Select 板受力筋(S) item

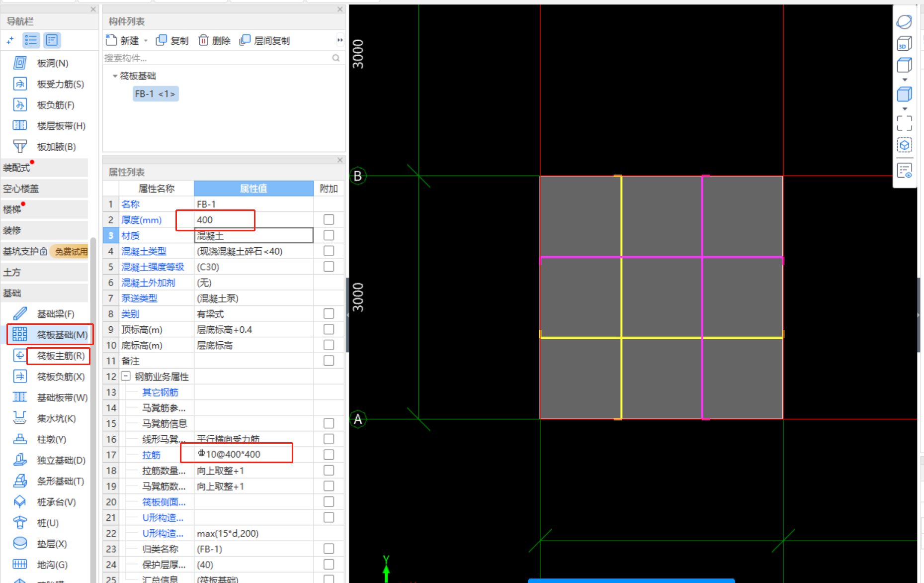[49, 84]
